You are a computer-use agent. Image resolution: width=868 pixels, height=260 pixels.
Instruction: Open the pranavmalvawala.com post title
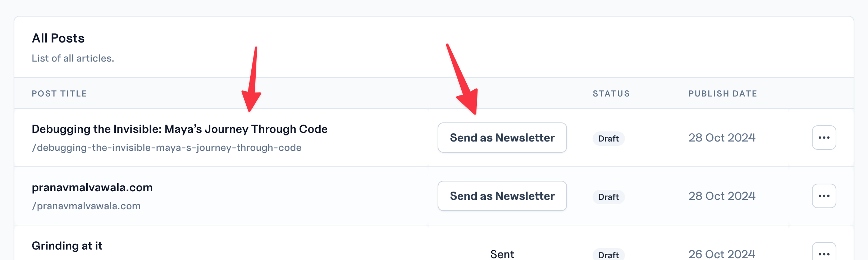(x=92, y=188)
